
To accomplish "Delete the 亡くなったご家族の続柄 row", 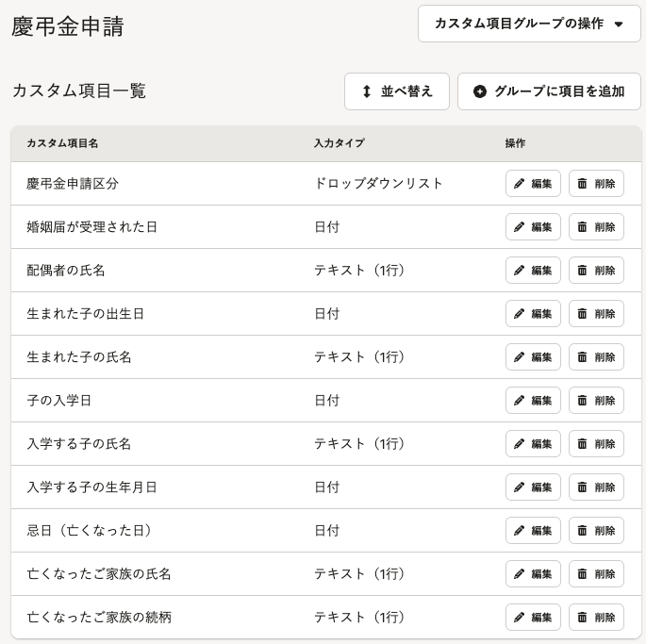I will [596, 618].
